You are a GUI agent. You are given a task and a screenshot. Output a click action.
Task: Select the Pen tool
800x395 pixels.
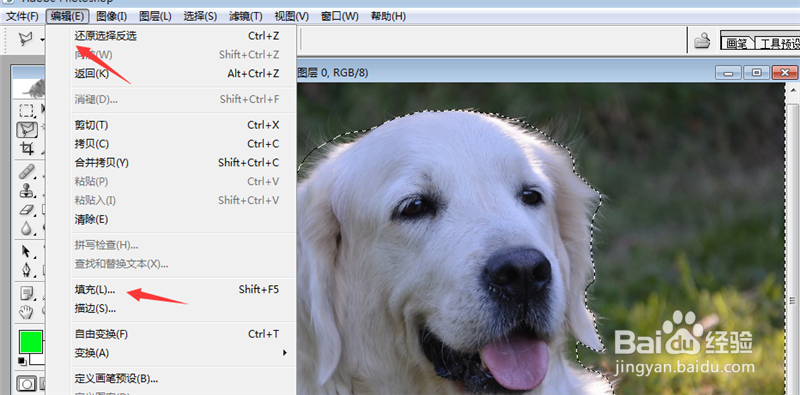pyautogui.click(x=27, y=269)
